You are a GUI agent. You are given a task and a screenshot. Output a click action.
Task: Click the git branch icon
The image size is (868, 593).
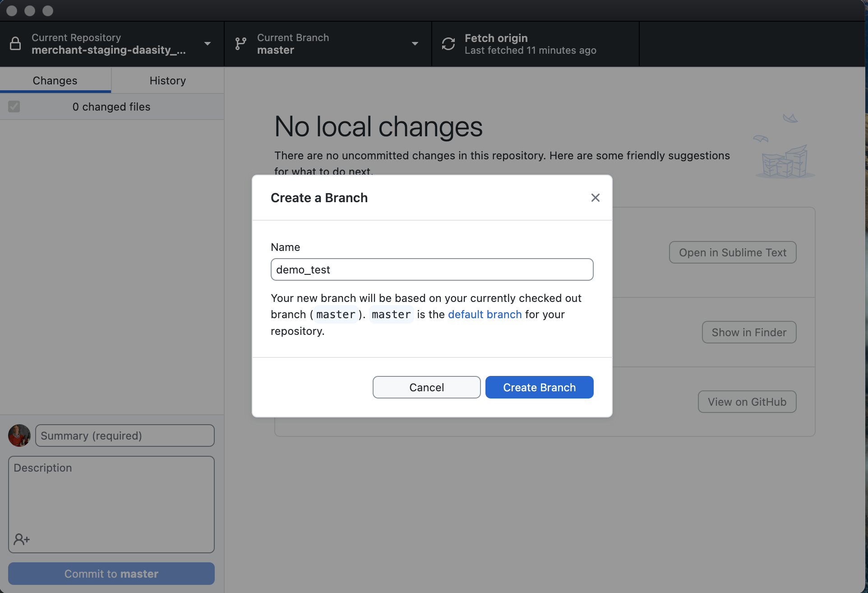[240, 44]
